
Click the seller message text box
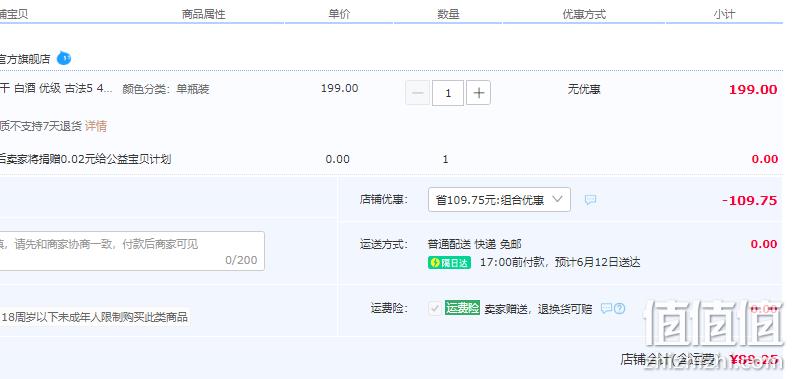(132, 251)
